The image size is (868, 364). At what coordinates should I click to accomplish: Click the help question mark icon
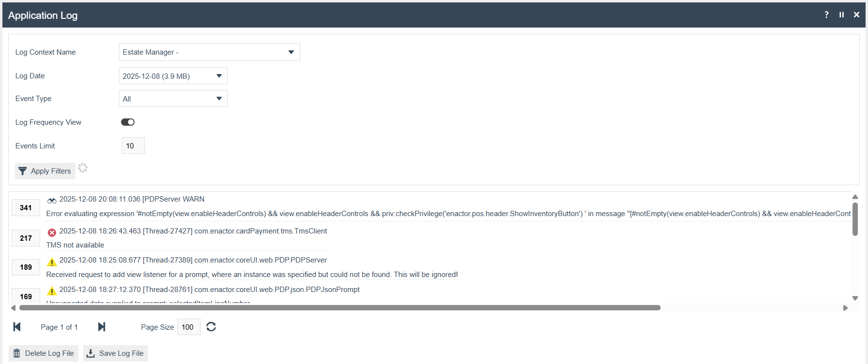826,15
